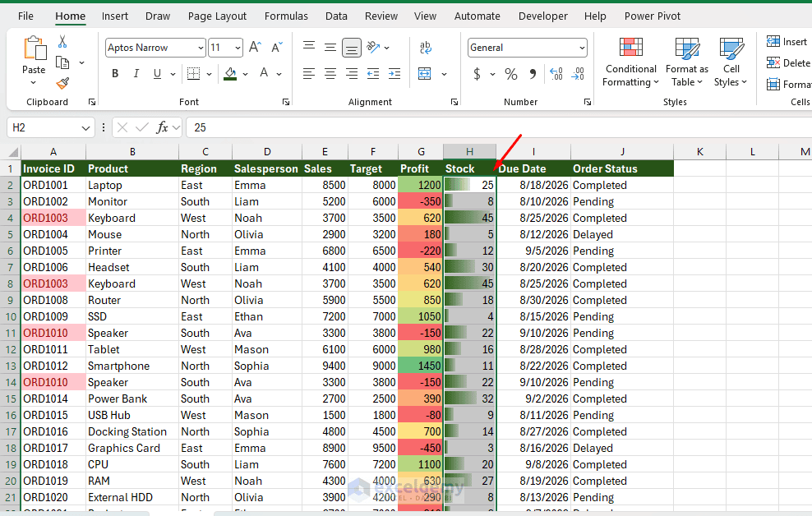The width and height of the screenshot is (812, 516).
Task: Click the Order Status header cell
Action: [622, 168]
